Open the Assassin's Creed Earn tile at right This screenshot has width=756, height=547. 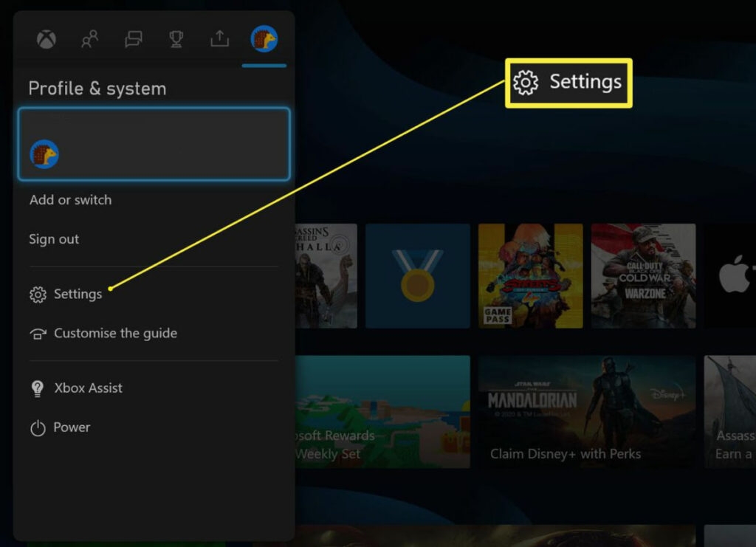point(730,412)
